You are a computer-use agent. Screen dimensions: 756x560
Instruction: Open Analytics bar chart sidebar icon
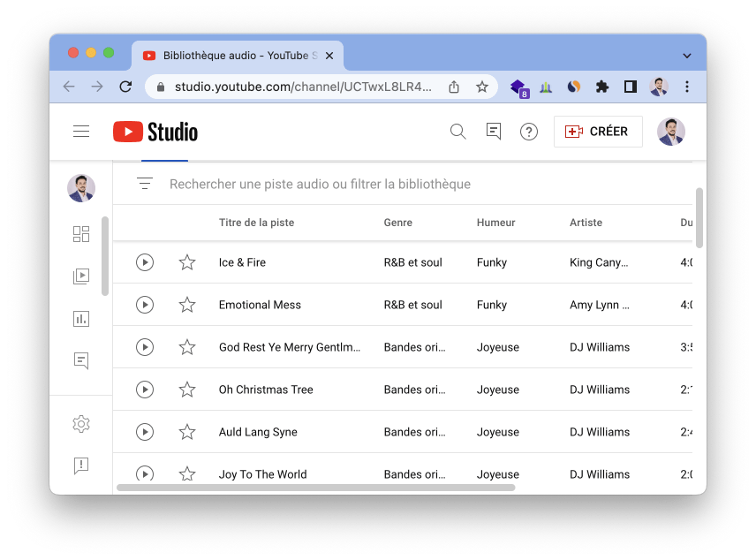[x=81, y=318]
